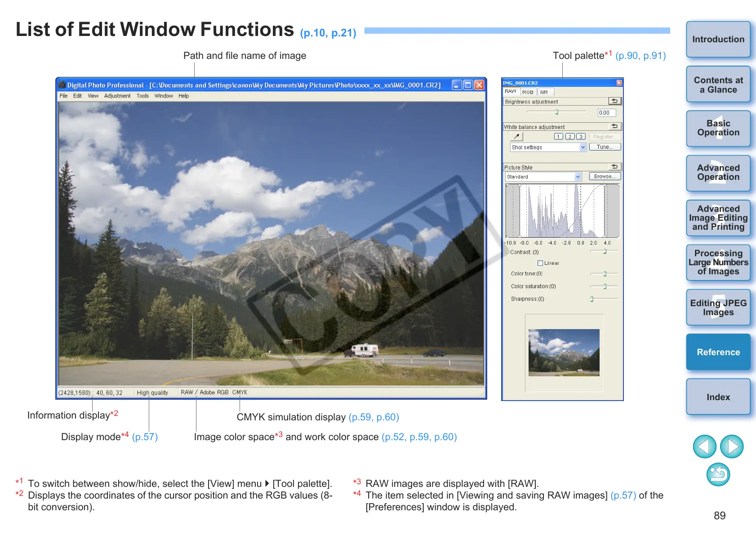Select white balance preset 3
This screenshot has width=756, height=535.
581,137
